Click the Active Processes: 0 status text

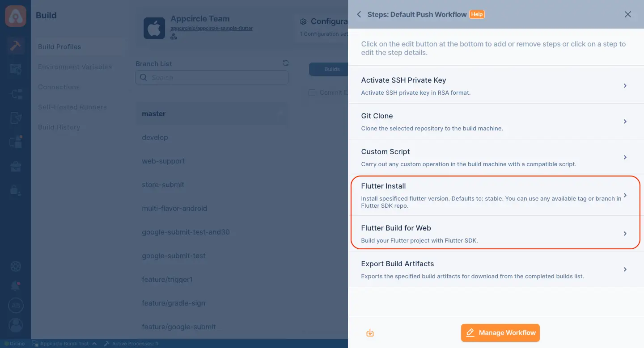[x=135, y=344]
